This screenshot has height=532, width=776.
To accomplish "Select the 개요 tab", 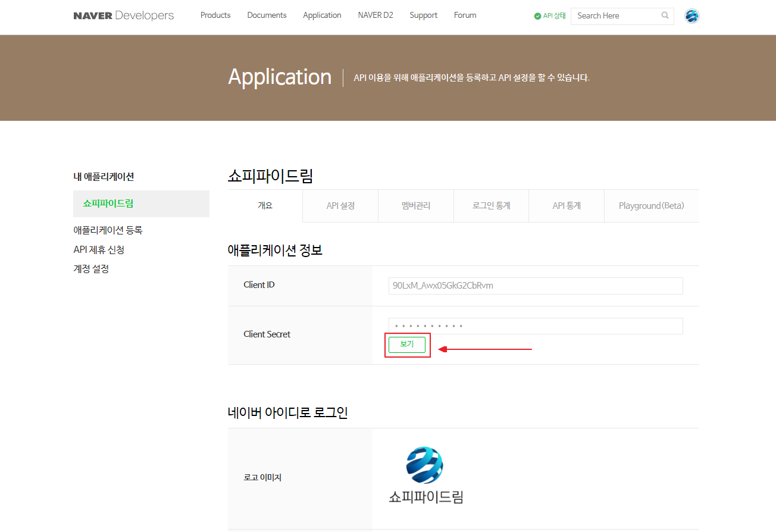I will tap(265, 206).
